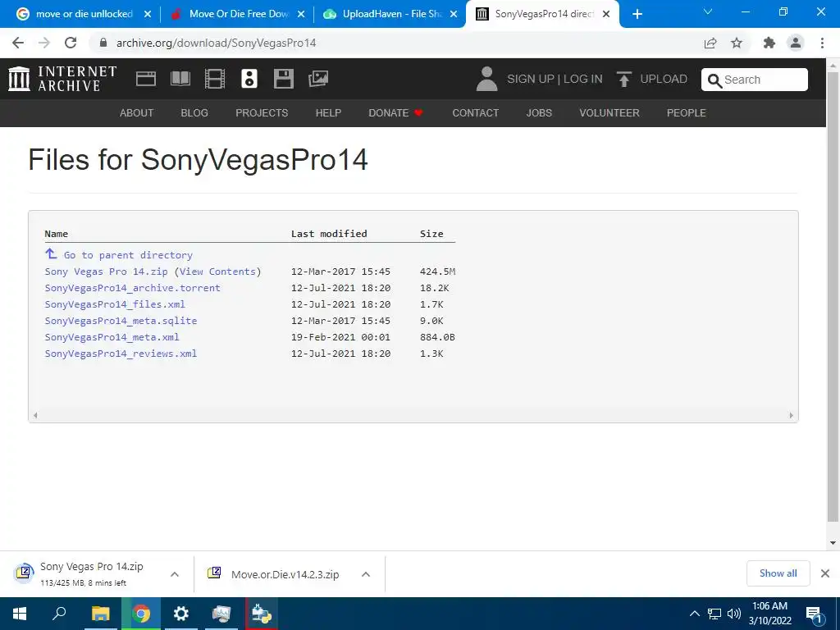Open Internet Archive home logo
This screenshot has height=630, width=840.
point(62,79)
